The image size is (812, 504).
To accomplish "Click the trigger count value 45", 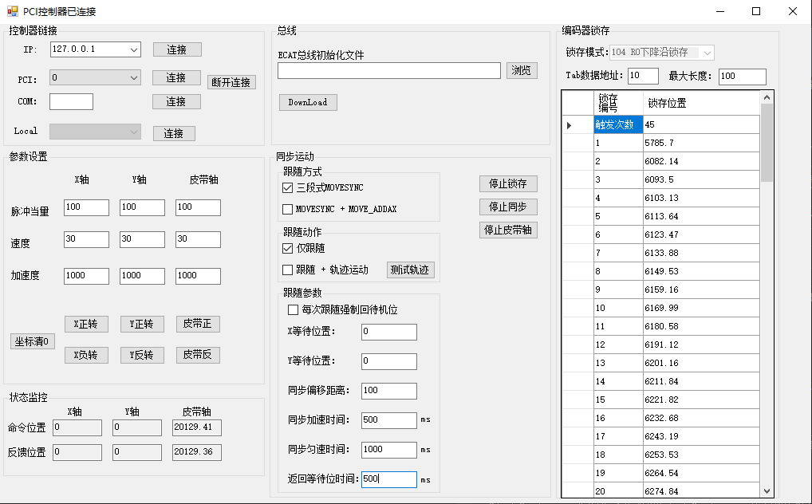I will (x=702, y=125).
